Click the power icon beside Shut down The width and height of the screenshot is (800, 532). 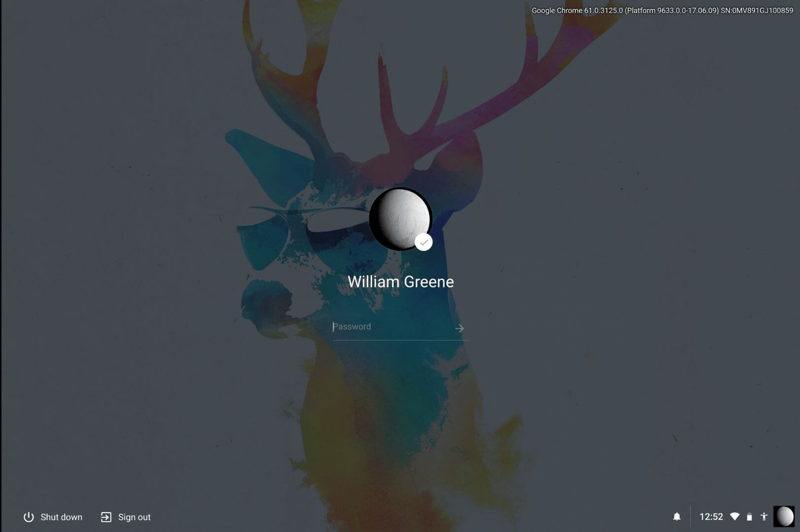pos(29,517)
